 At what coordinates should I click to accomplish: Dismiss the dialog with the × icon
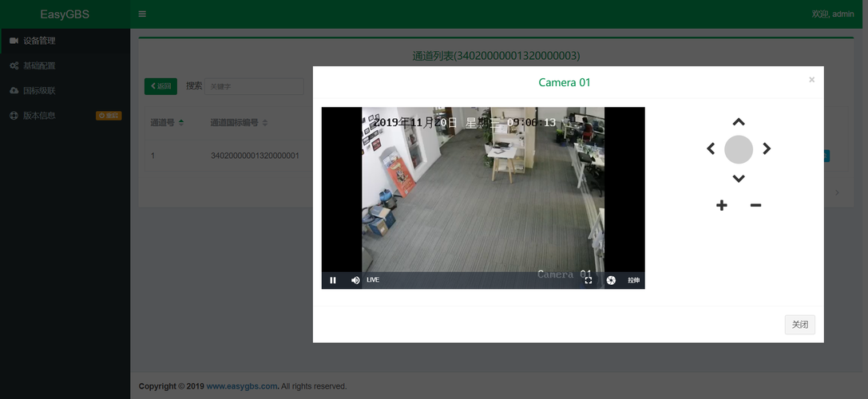tap(811, 80)
